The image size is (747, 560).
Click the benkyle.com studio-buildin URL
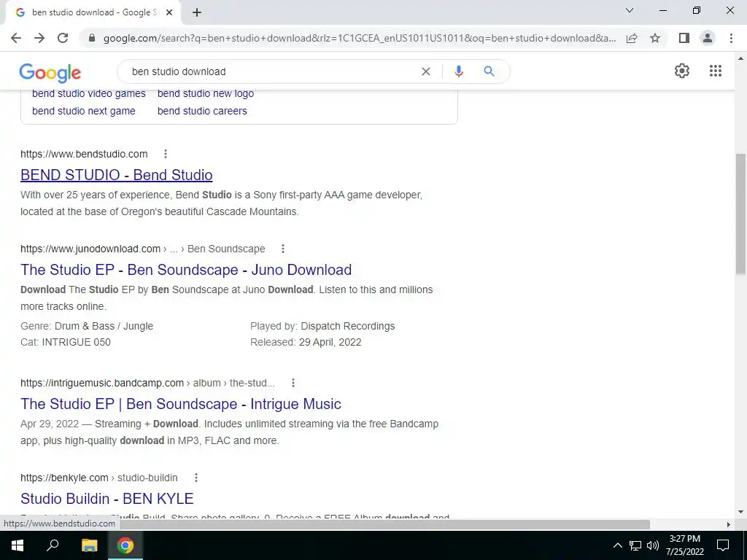pos(99,478)
